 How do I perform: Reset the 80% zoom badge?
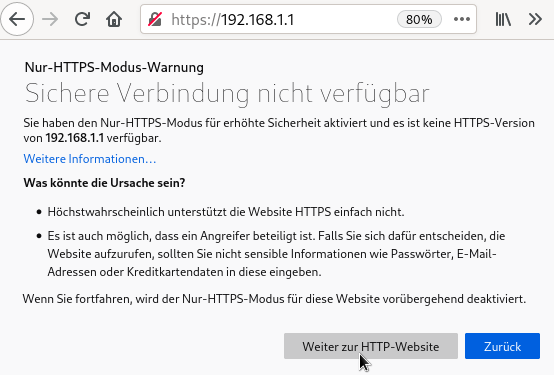pos(419,19)
